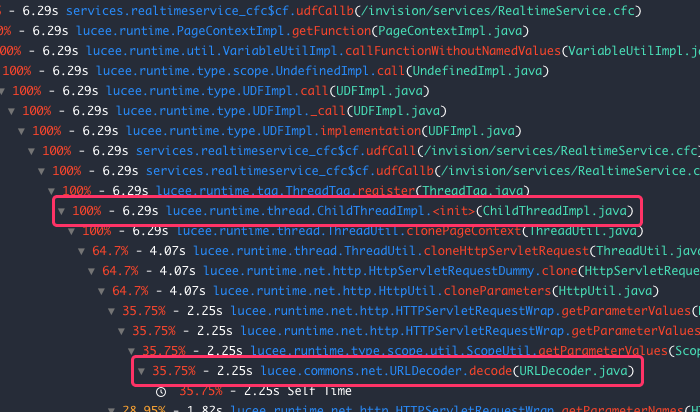Collapse the HttpUtil.cloneParameters node
The image size is (700, 412).
pos(101,291)
